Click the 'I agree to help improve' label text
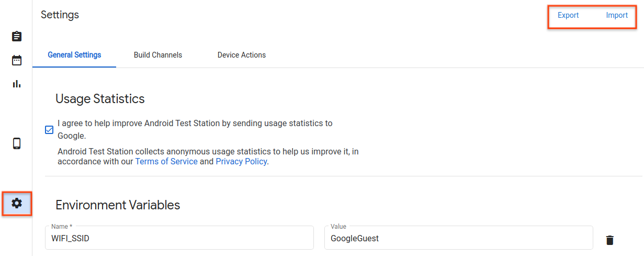Viewport: 644px width, 257px height. point(195,124)
